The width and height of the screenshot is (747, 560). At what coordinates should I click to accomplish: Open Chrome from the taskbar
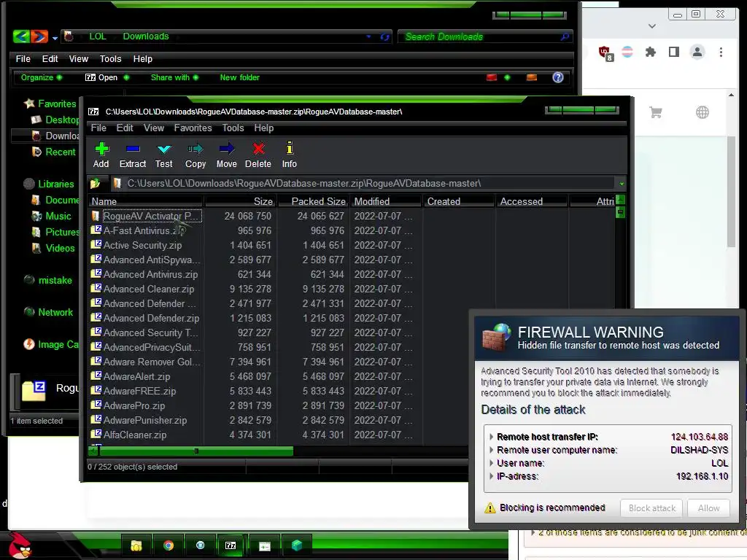click(x=169, y=545)
